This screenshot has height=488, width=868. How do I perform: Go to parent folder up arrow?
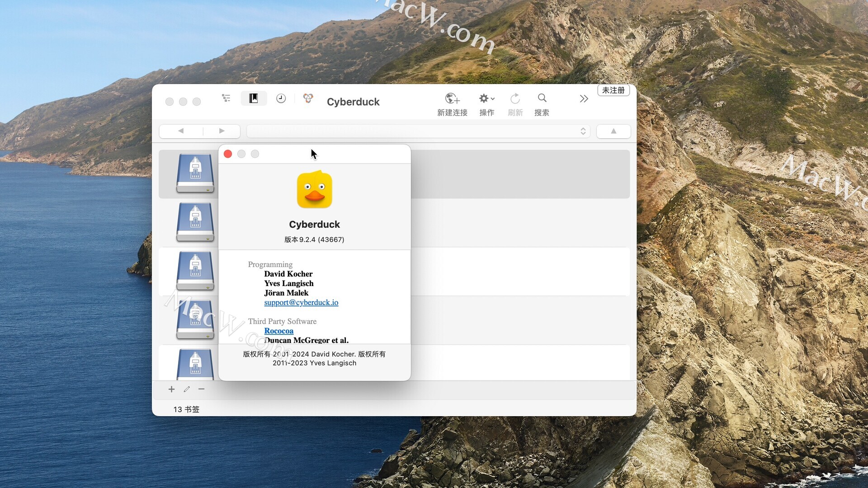(613, 131)
